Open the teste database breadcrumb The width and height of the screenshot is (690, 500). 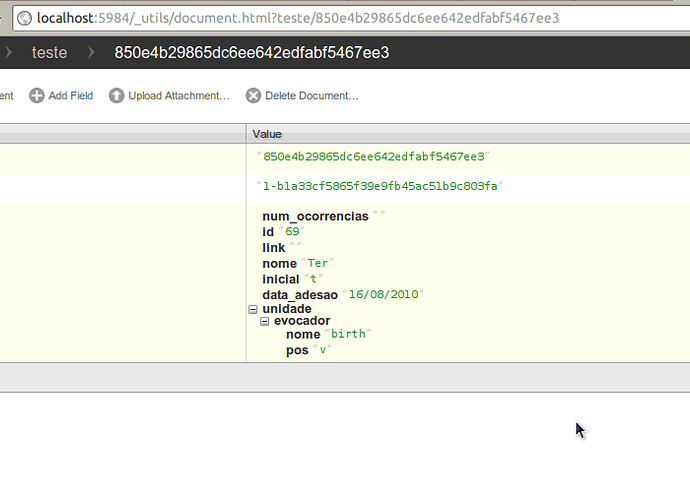49,52
